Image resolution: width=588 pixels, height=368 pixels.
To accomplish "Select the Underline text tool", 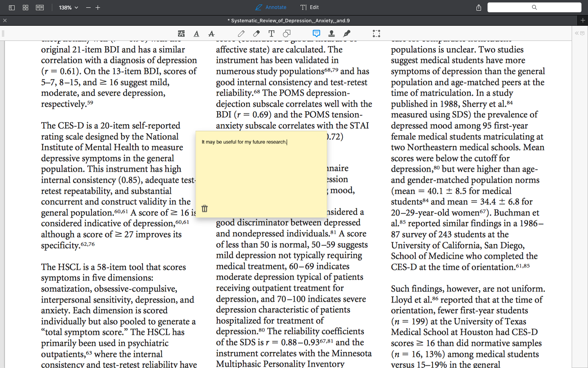I will coord(196,34).
